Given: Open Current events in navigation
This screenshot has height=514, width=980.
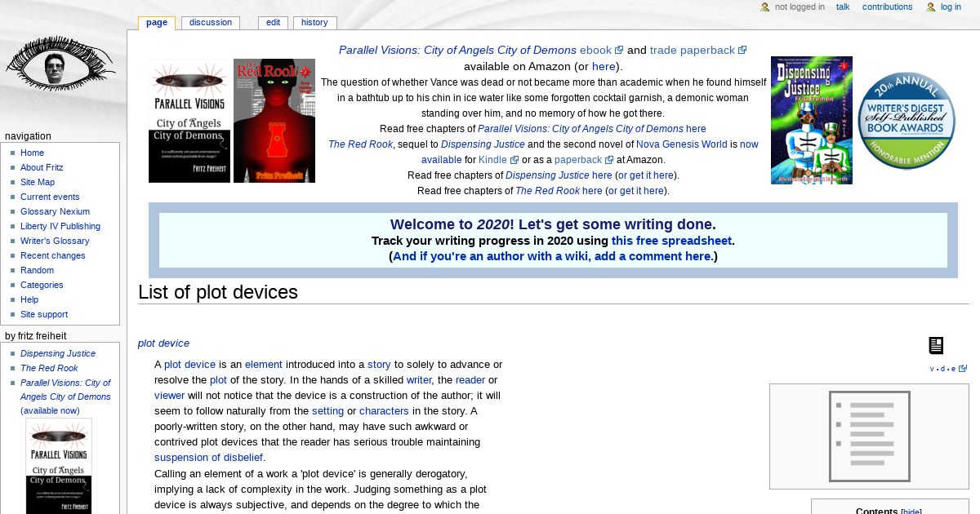Looking at the screenshot, I should pos(50,197).
